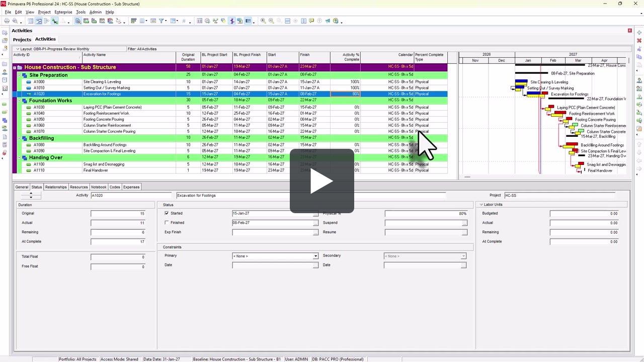The height and width of the screenshot is (362, 644).
Task: Open the Filter tool in the toolbar
Action: [162, 21]
